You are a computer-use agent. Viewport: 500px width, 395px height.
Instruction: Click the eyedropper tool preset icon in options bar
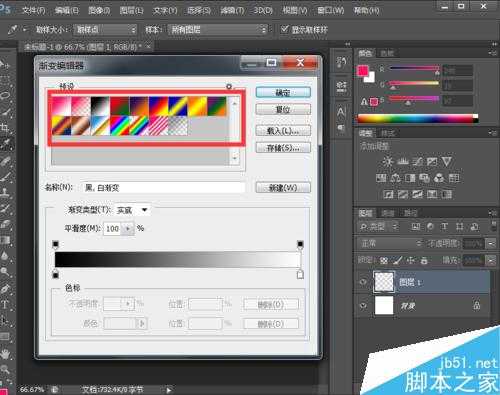(x=12, y=30)
